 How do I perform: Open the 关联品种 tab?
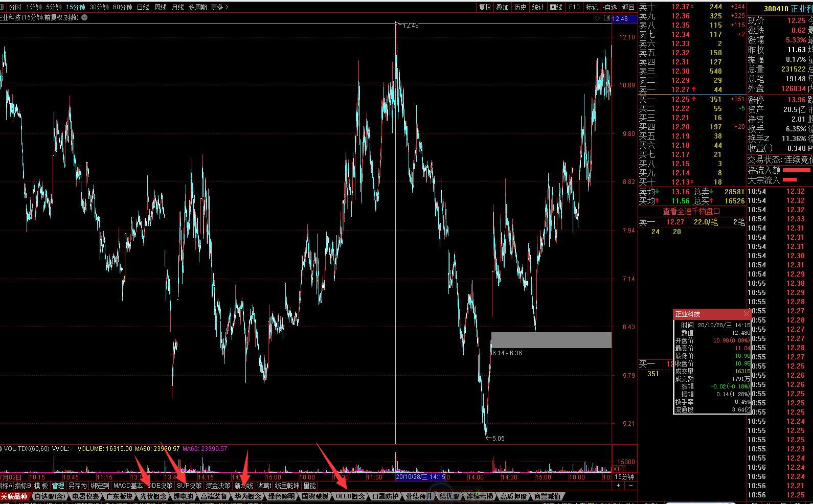coord(14,496)
